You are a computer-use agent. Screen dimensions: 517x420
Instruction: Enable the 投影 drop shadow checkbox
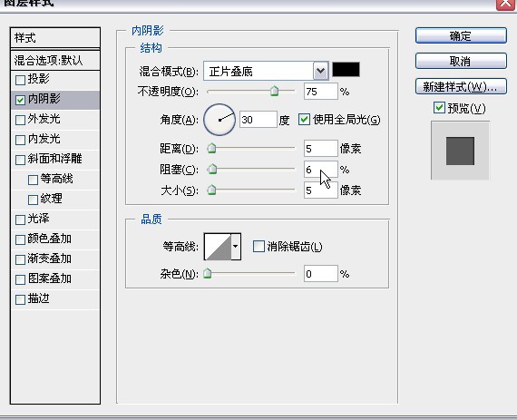tap(21, 80)
